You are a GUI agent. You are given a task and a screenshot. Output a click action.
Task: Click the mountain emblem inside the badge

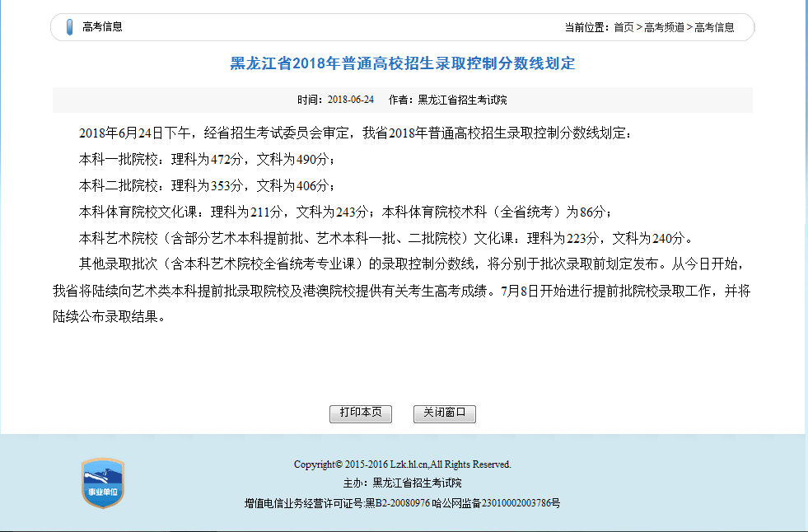pyautogui.click(x=103, y=474)
